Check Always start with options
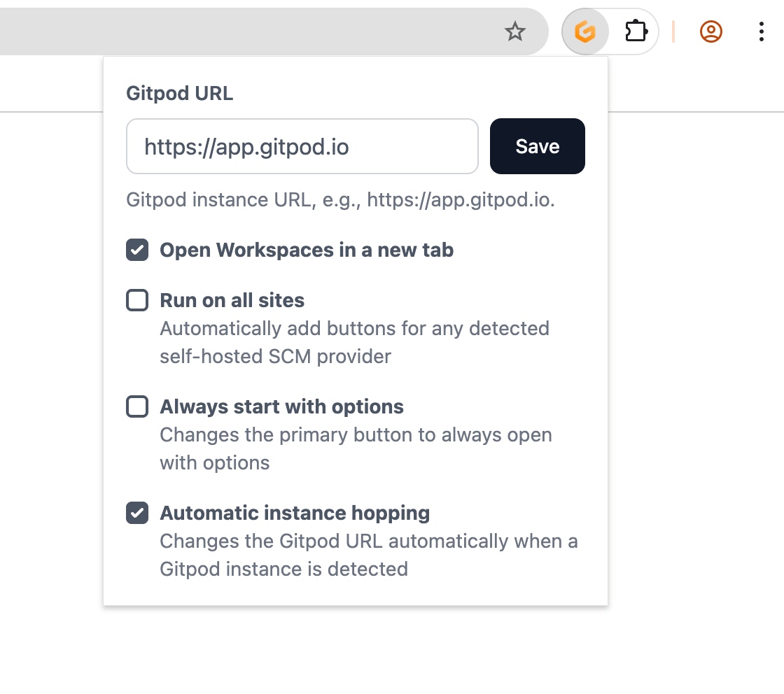Viewport: 784px width, 694px height. [137, 406]
